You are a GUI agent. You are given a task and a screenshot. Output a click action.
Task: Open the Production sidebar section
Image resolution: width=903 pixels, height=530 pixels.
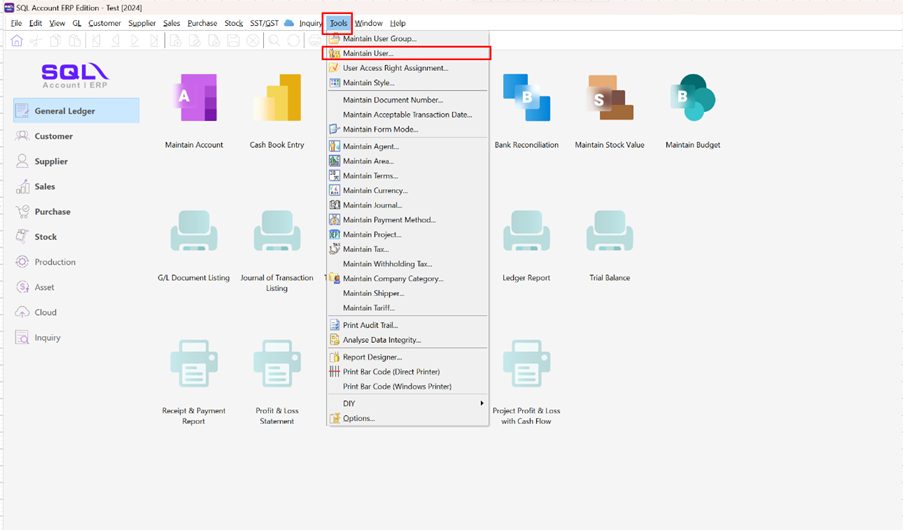pyautogui.click(x=55, y=262)
